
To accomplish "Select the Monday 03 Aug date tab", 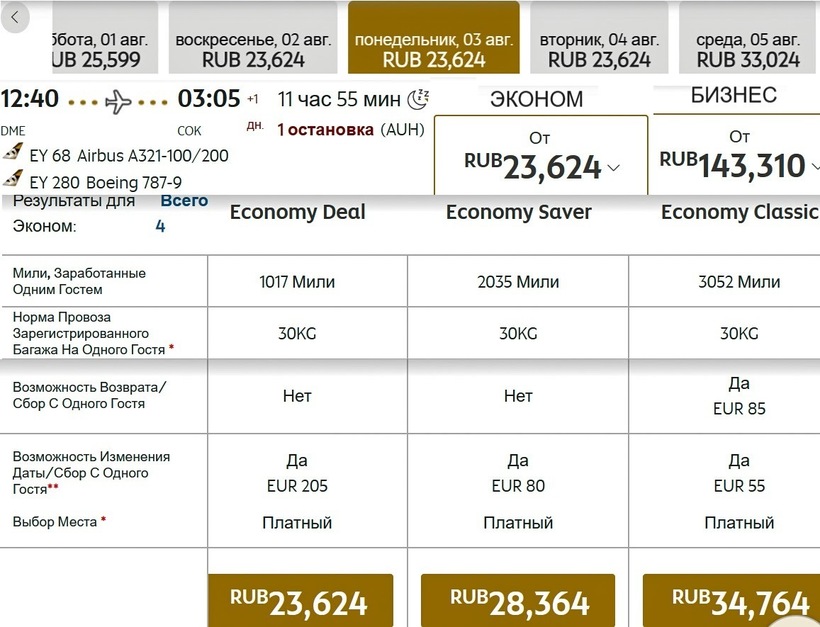I will coord(434,39).
